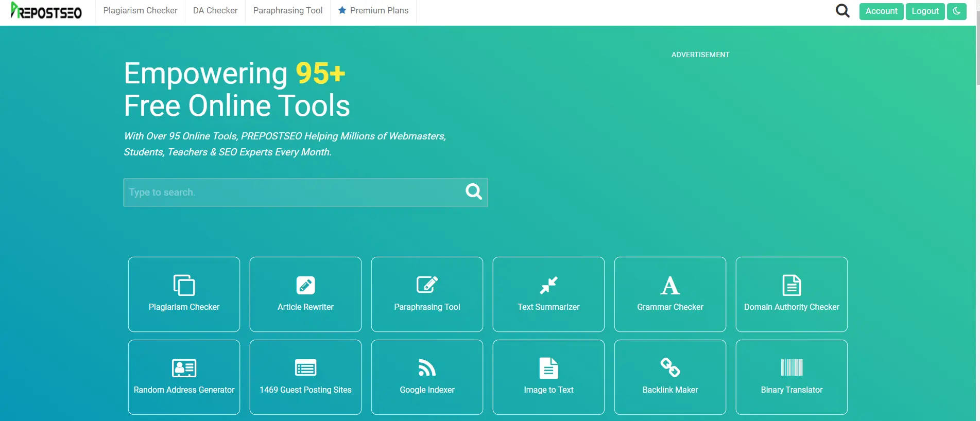
Task: Open the Binary Translator barcode icon
Action: tap(792, 368)
